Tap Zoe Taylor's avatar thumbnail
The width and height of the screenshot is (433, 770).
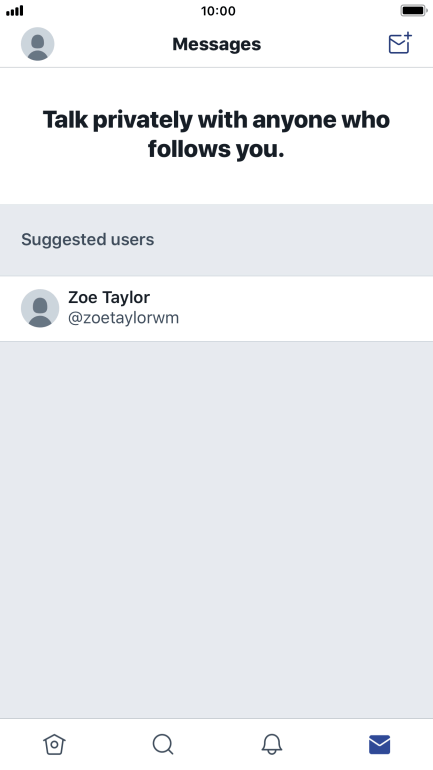tap(40, 308)
